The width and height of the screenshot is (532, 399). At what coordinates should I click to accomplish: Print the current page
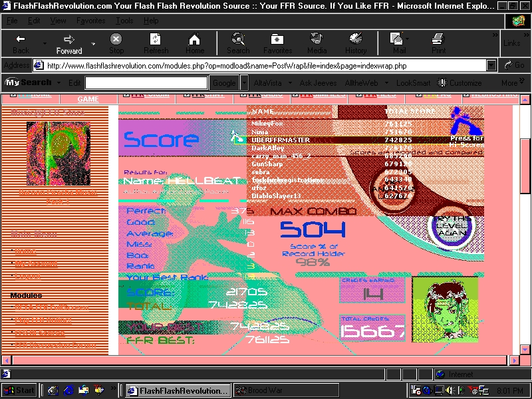coord(438,43)
